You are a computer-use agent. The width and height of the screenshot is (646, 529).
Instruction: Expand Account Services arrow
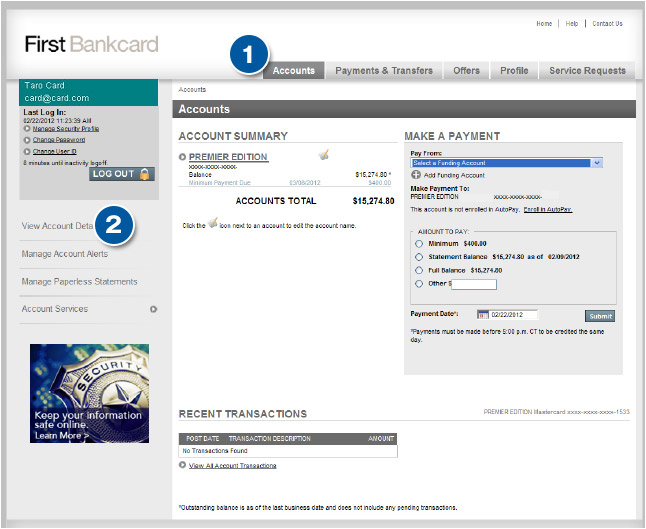tap(153, 309)
